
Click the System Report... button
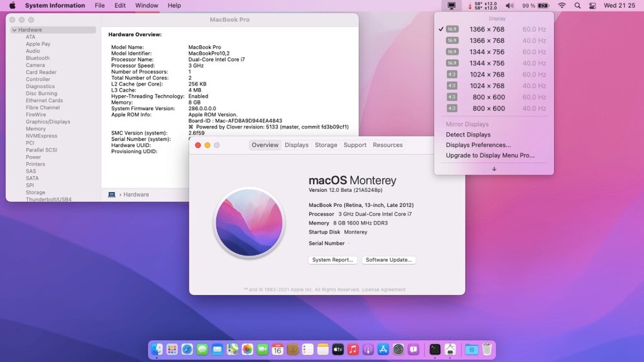point(333,260)
